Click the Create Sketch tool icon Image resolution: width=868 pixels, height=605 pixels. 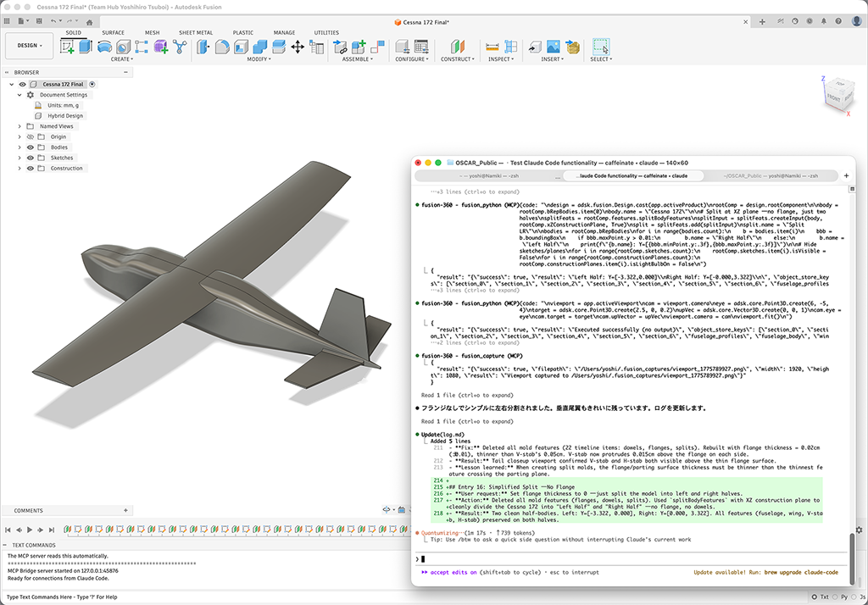coord(68,47)
